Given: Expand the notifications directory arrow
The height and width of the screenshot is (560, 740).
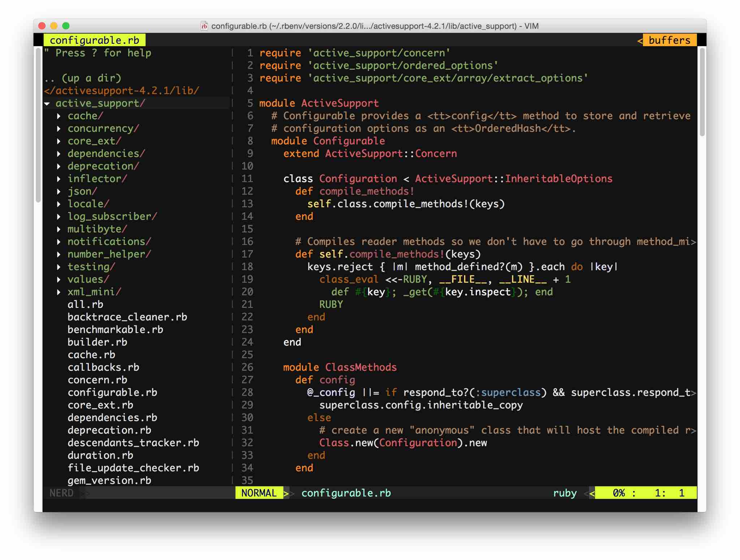Looking at the screenshot, I should [x=59, y=242].
